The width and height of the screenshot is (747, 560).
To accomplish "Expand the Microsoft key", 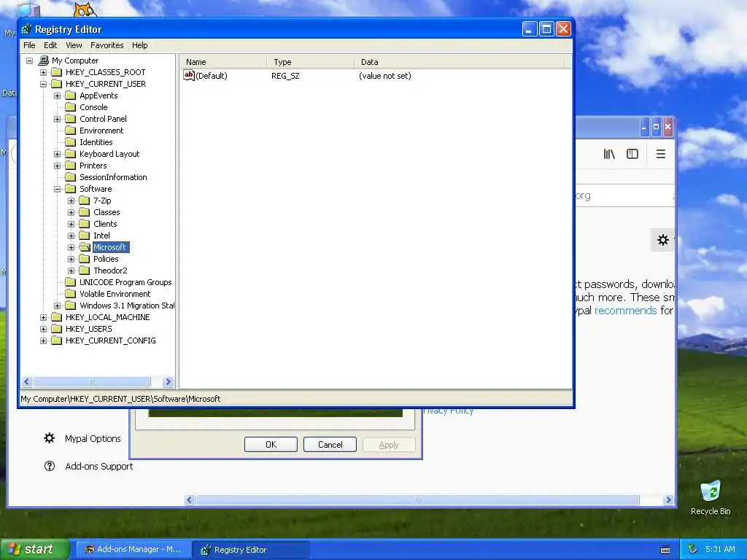I will tap(71, 247).
